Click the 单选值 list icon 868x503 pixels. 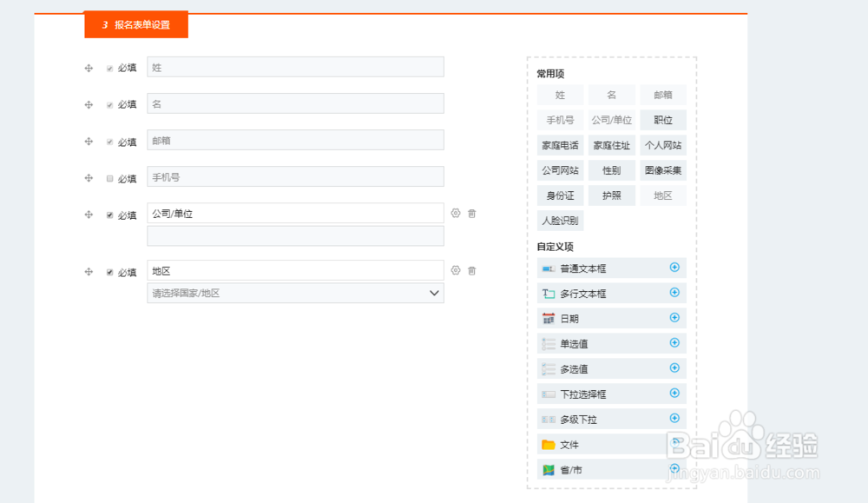[x=548, y=344]
